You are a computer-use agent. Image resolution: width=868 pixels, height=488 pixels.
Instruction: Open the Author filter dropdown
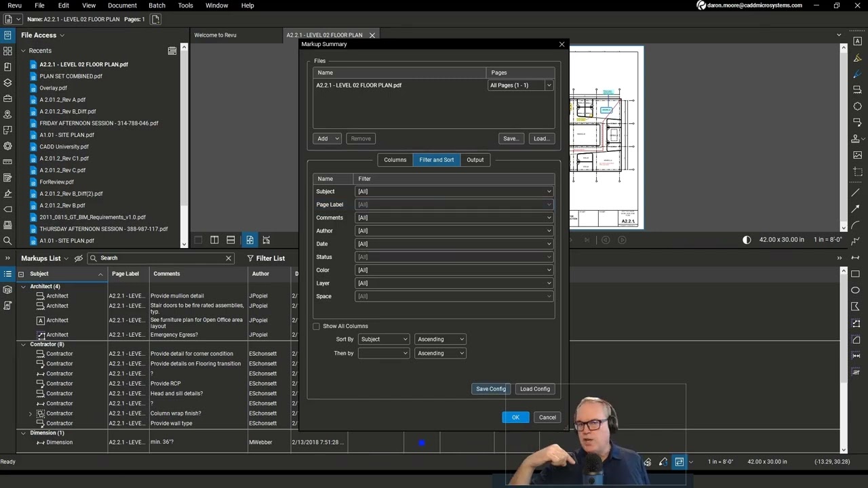[454, 231]
